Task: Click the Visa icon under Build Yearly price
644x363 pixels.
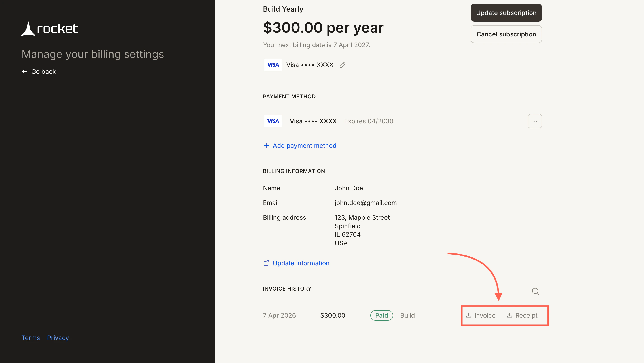Action: click(273, 65)
